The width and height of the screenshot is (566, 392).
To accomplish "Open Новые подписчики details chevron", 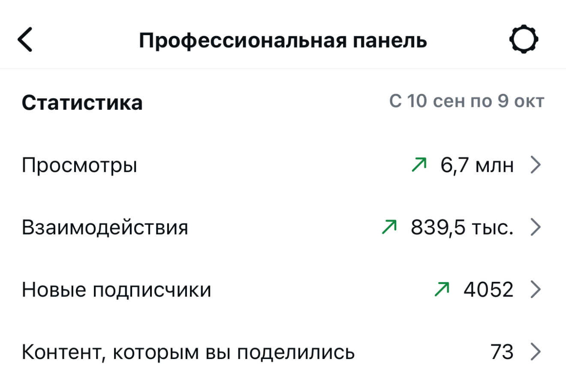I will (536, 289).
